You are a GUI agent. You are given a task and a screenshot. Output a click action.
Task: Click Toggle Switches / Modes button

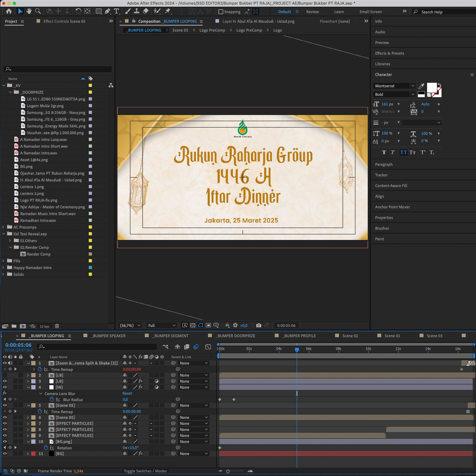pos(145,471)
